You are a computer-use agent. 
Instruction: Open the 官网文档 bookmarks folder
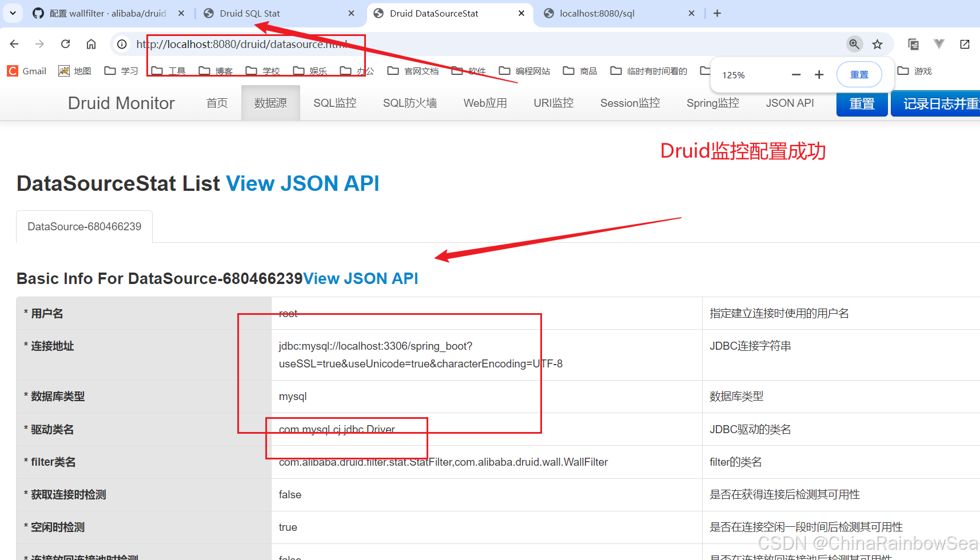pyautogui.click(x=413, y=71)
